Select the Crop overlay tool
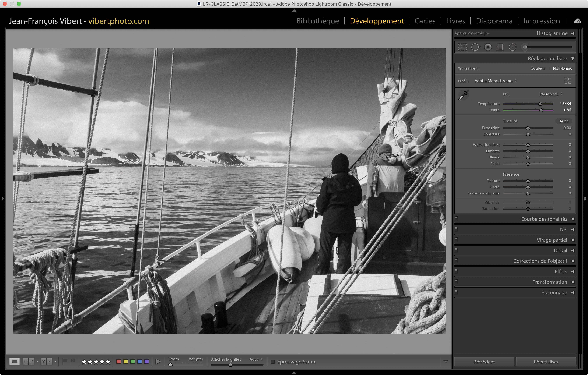This screenshot has height=375, width=588. point(462,47)
